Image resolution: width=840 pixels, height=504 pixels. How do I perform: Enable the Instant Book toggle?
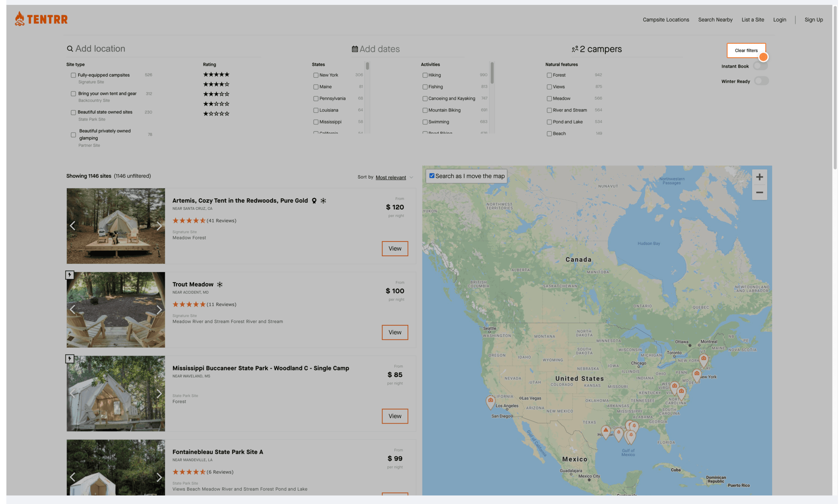point(760,66)
